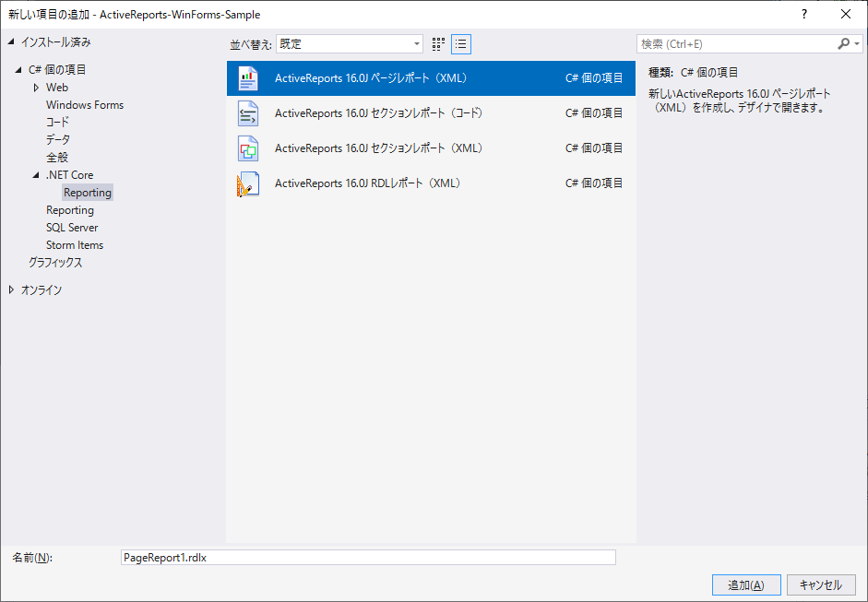Viewport: 868px width, 602px height.
Task: Select Reporting under .NET Core
Action: click(x=88, y=193)
